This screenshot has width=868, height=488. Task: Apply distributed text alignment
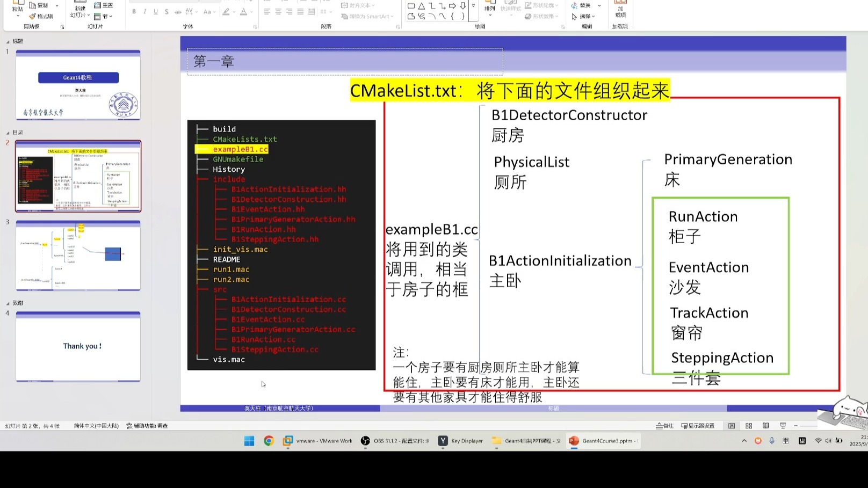click(311, 11)
